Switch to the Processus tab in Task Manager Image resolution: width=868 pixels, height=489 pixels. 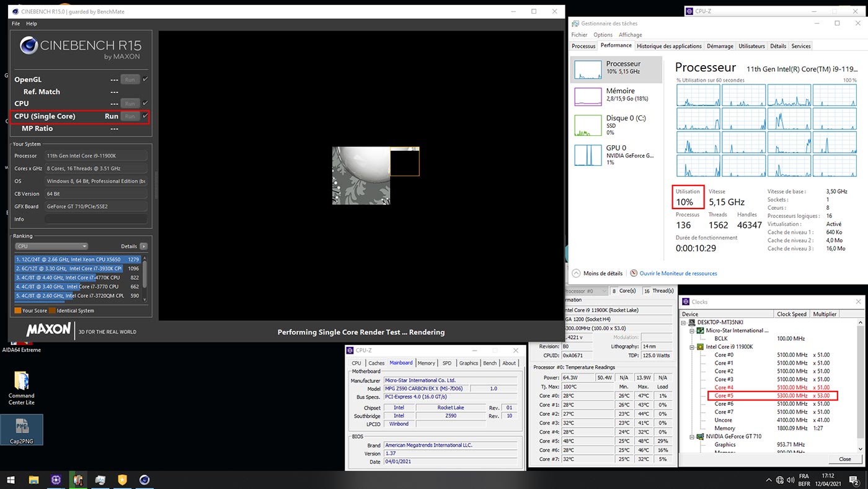click(x=583, y=46)
